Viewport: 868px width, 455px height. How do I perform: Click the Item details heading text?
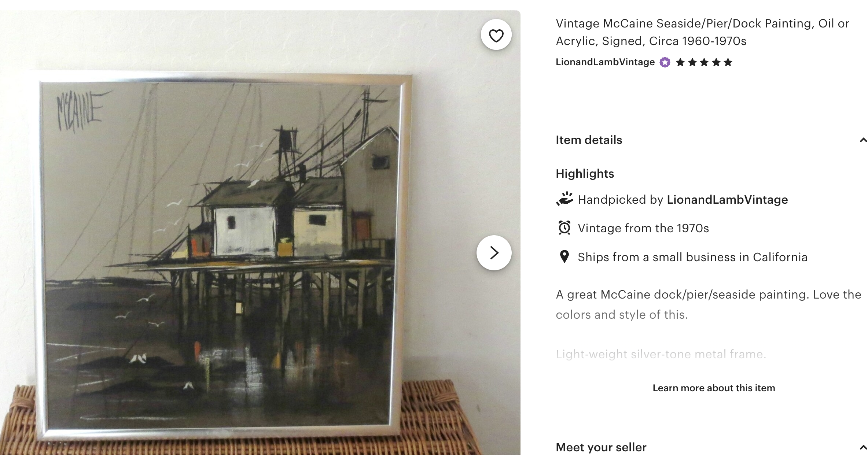pyautogui.click(x=589, y=140)
